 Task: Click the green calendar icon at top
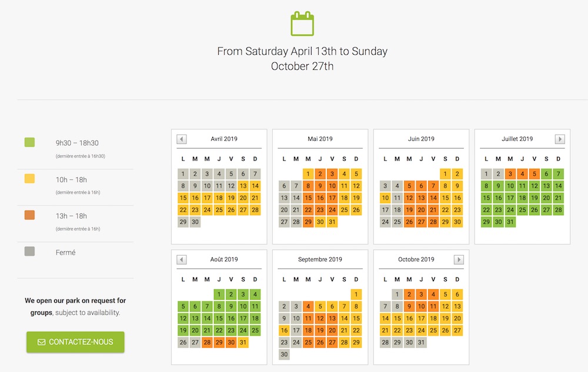click(302, 24)
